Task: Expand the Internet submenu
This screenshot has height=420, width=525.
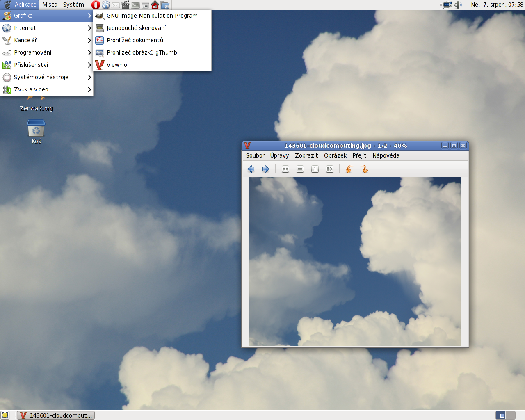Action: pyautogui.click(x=47, y=28)
